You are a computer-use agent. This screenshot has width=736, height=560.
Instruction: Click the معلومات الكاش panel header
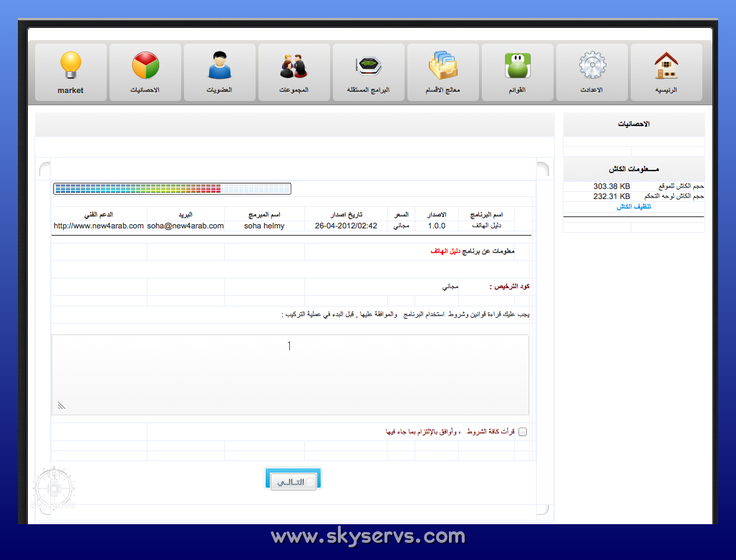634,170
